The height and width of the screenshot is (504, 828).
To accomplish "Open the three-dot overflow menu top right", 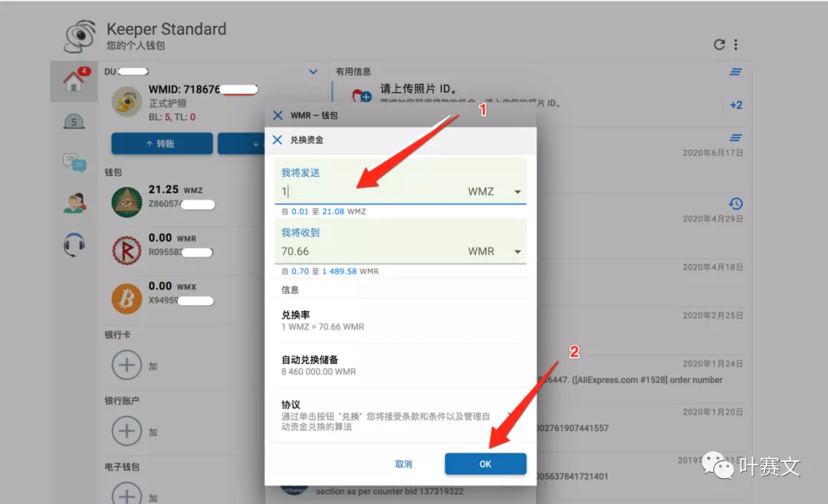I will [737, 44].
